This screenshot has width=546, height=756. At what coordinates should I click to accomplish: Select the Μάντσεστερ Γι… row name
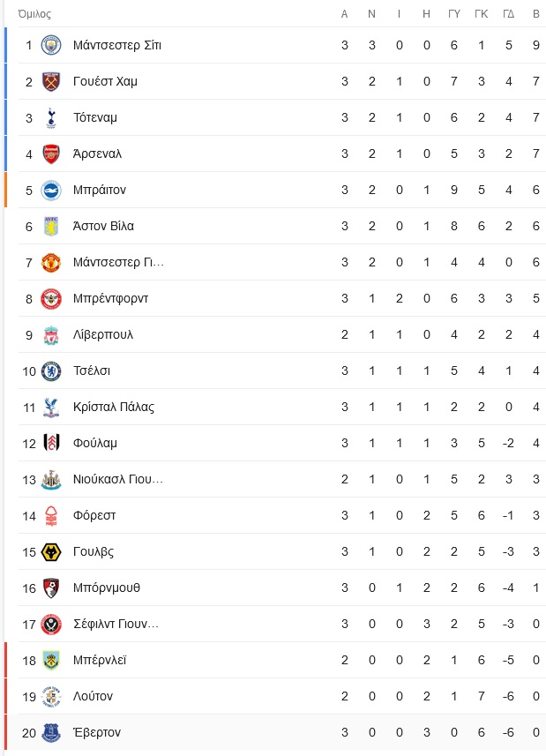(118, 262)
